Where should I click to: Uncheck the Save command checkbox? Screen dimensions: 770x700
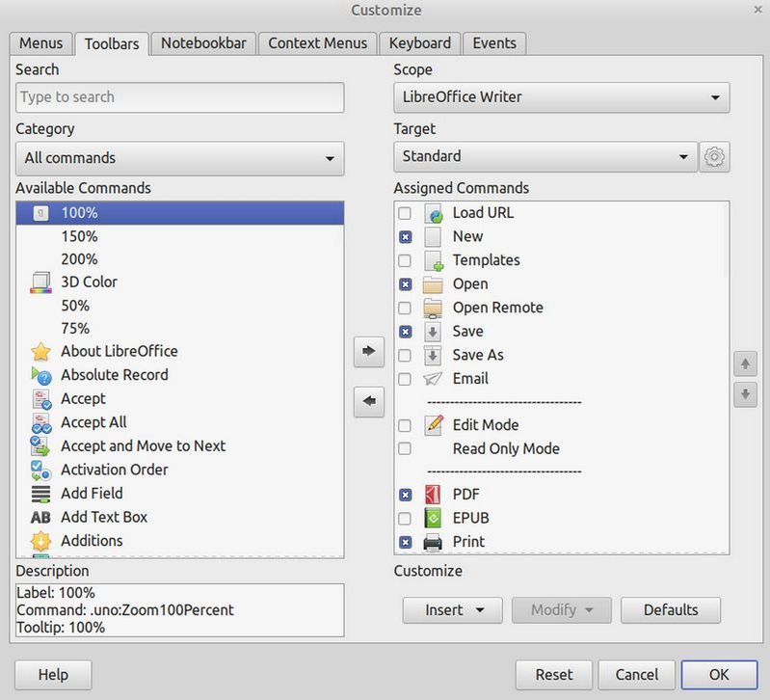(x=405, y=332)
